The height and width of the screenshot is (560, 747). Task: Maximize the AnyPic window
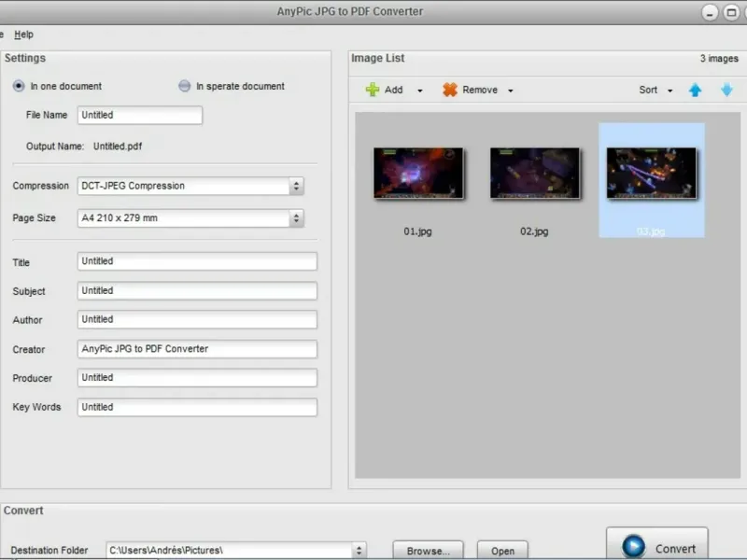(731, 12)
